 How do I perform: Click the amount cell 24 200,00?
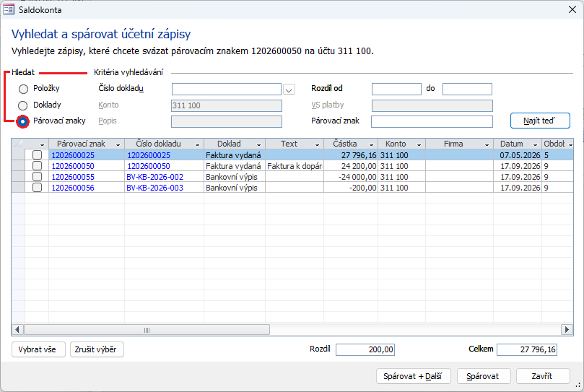click(x=351, y=166)
